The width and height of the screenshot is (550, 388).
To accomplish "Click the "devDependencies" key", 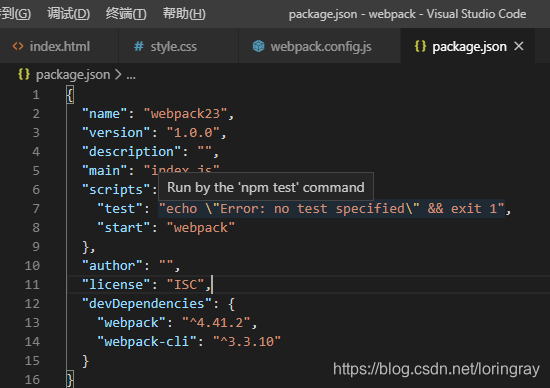I will tap(147, 303).
